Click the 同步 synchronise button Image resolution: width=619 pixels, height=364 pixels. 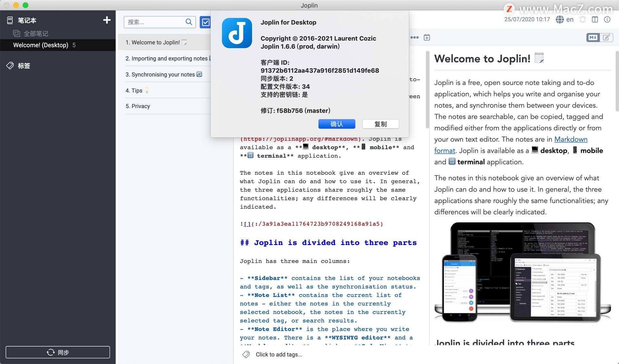pos(58,352)
